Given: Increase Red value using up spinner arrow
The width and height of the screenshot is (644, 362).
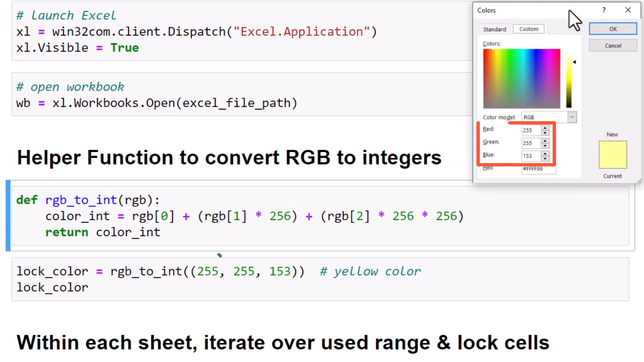Looking at the screenshot, I should (545, 129).
